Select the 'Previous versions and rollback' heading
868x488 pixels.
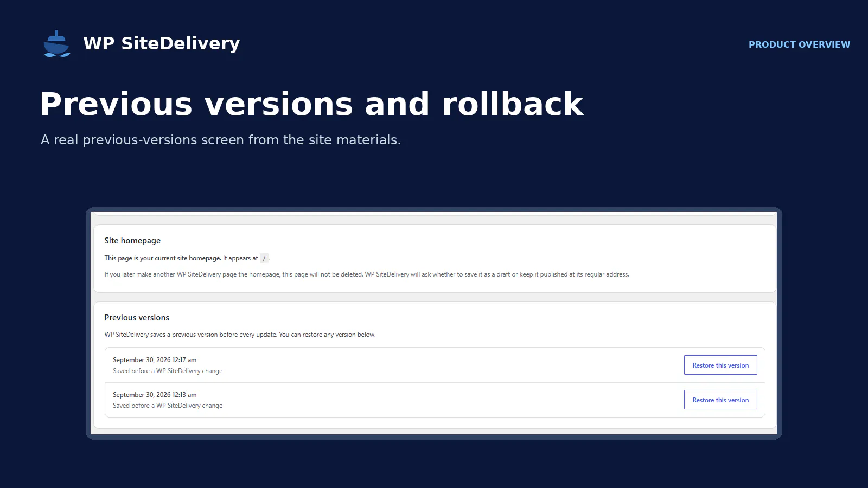tap(311, 104)
